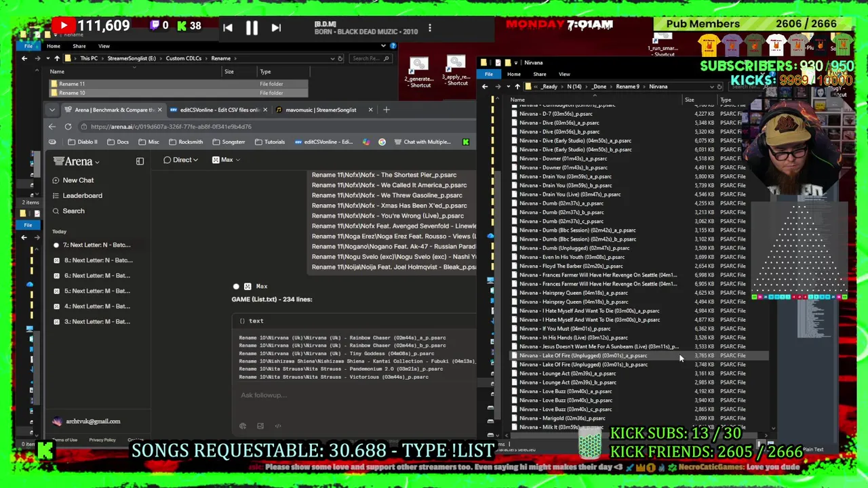Skip to previous track in music player
Screen dimensions: 868x488
(x=228, y=28)
